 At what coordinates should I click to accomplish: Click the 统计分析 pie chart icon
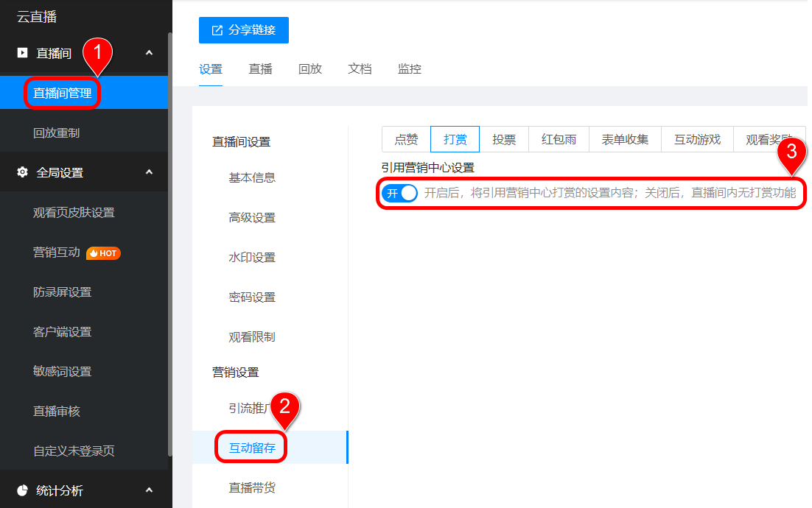tap(22, 490)
